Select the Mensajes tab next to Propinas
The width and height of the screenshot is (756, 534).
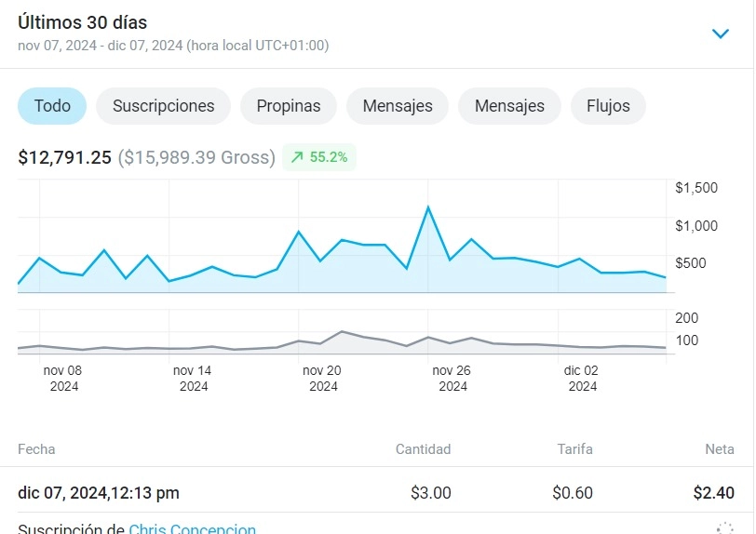click(x=398, y=106)
